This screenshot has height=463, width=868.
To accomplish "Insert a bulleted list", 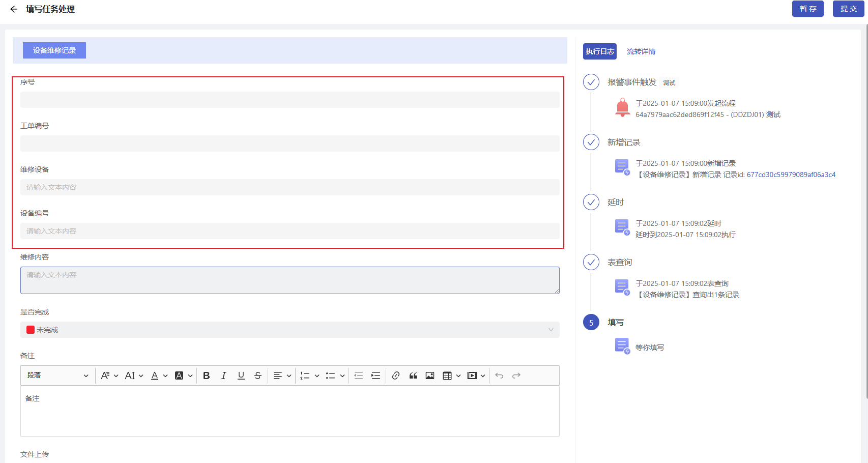I will pos(331,375).
